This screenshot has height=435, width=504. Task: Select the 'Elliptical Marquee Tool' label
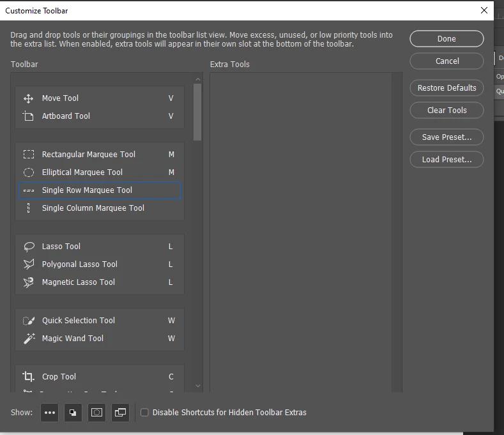[82, 172]
